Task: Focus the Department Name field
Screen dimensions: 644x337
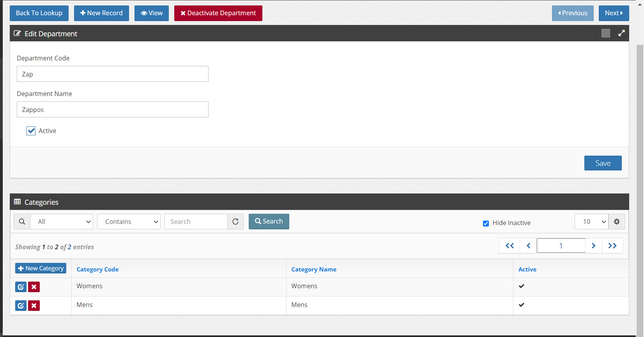Action: click(x=113, y=110)
